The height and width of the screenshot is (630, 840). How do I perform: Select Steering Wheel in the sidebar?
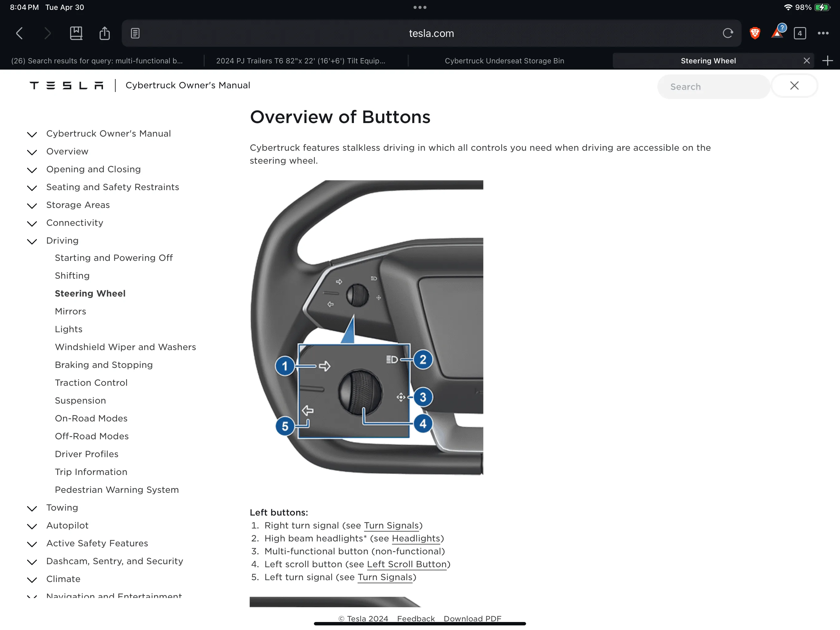point(90,293)
